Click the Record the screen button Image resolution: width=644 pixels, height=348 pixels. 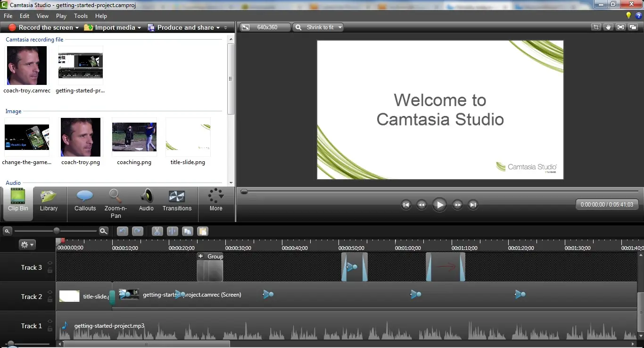click(x=41, y=28)
